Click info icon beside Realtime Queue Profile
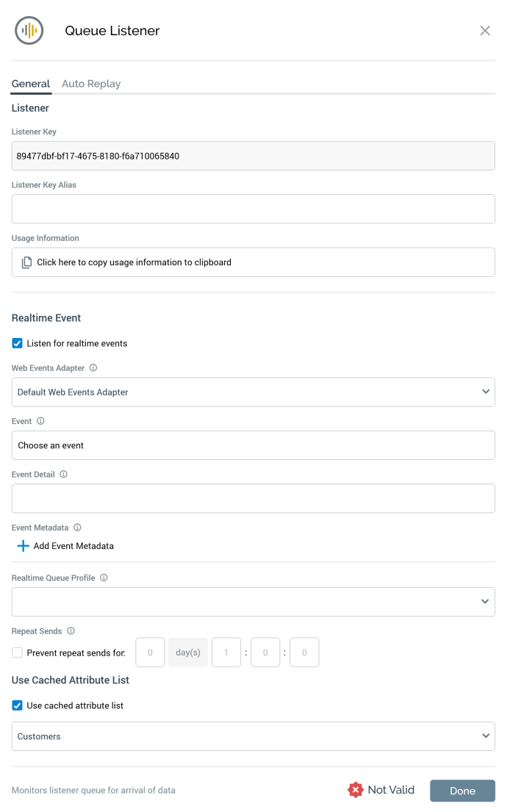Image resolution: width=507 pixels, height=812 pixels. click(x=104, y=578)
